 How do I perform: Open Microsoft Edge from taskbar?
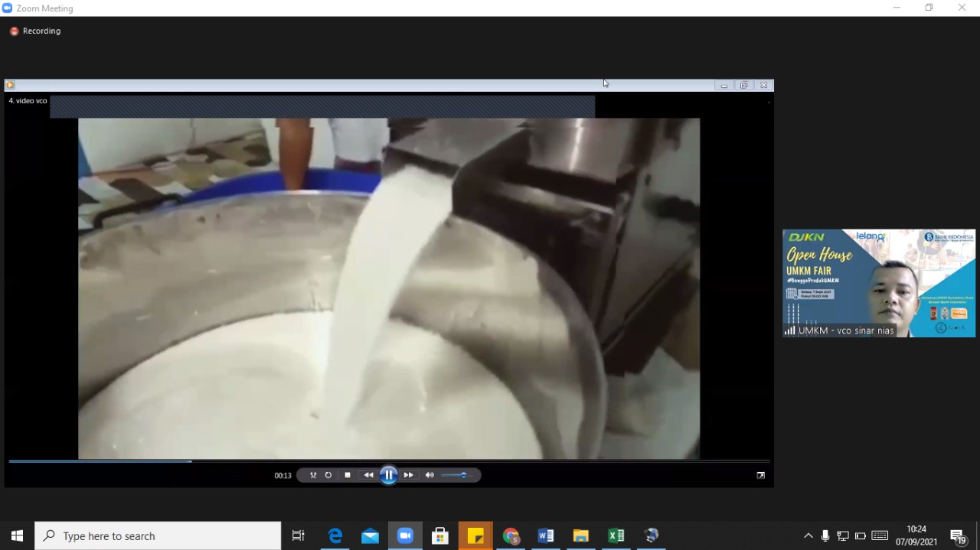335,535
